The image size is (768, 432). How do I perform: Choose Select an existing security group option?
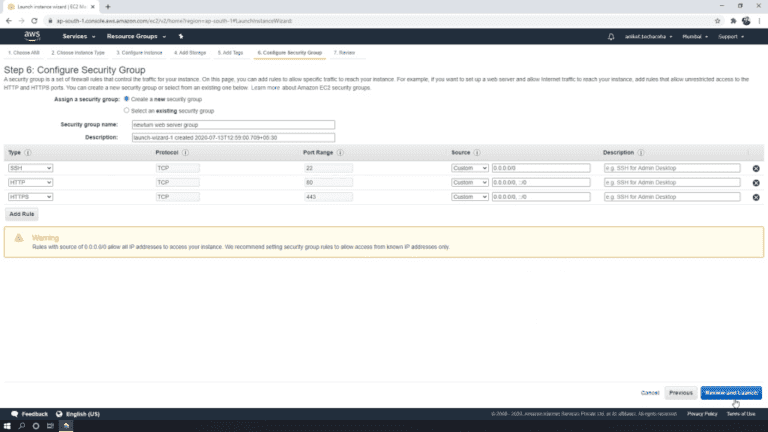(x=126, y=110)
